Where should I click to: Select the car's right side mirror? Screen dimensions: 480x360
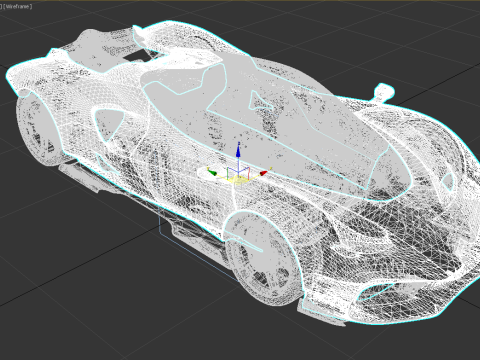click(383, 93)
